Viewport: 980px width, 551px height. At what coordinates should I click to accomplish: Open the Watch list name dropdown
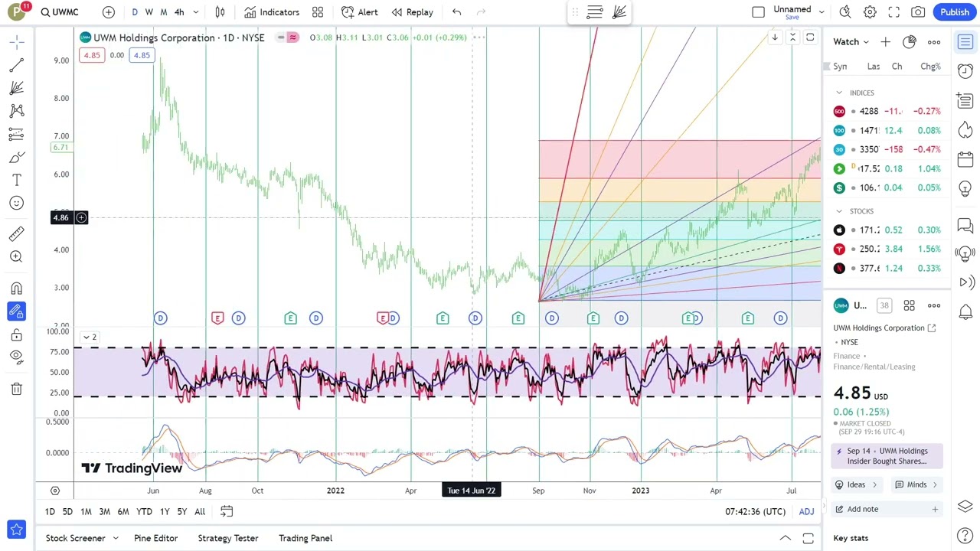[x=851, y=42]
